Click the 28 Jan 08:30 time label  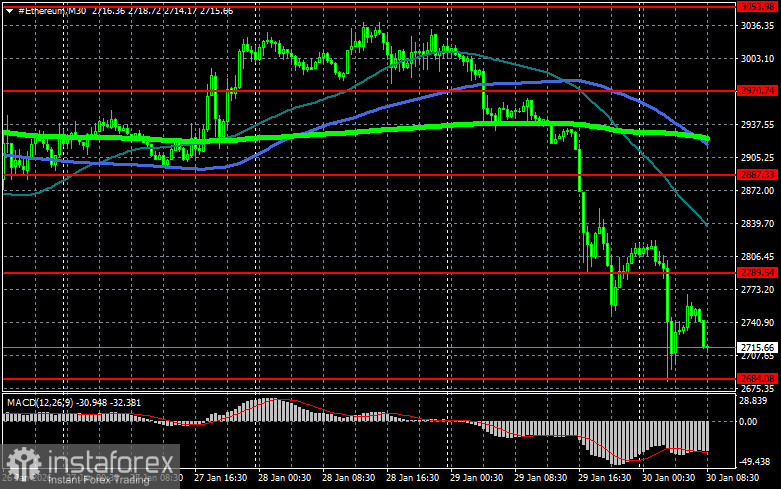349,478
